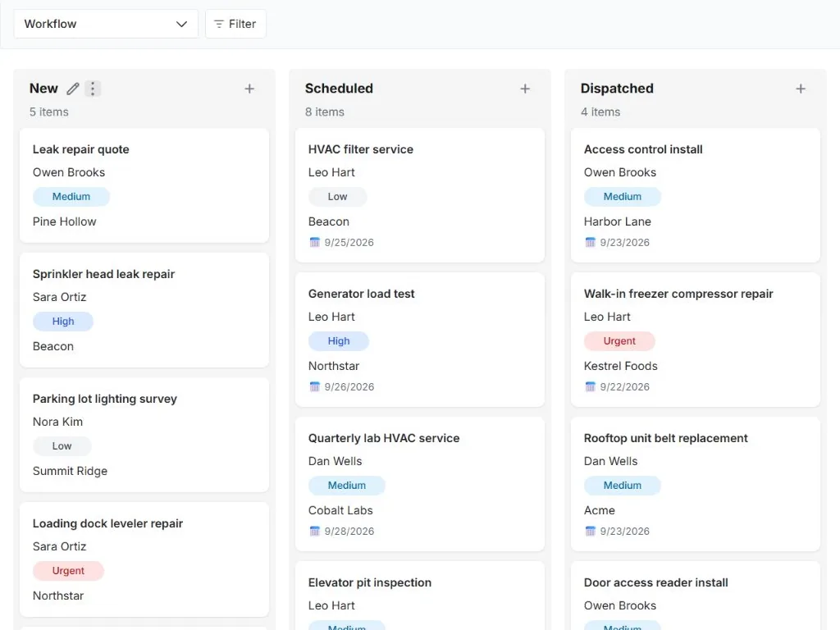Click High badge on Generator load test
The height and width of the screenshot is (630, 840).
point(339,340)
